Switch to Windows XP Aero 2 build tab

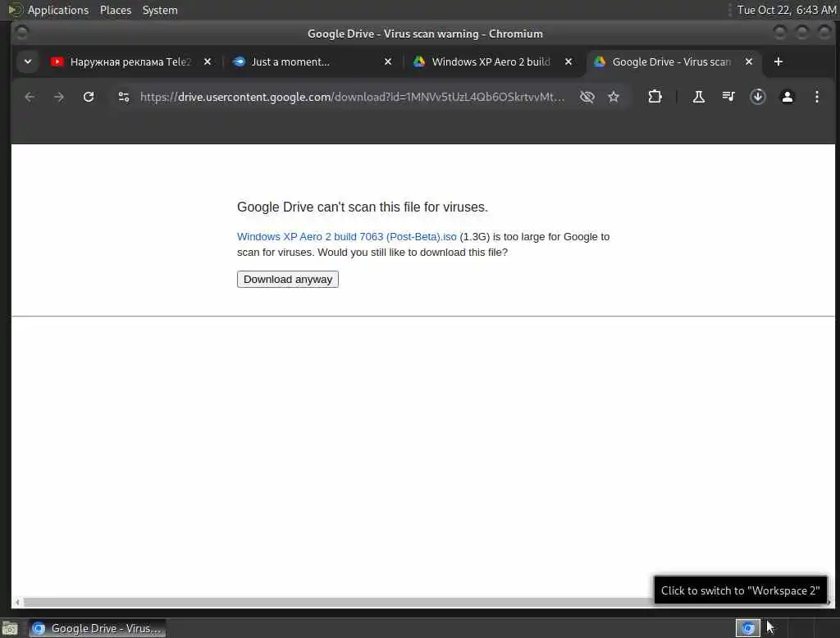pyautogui.click(x=491, y=62)
